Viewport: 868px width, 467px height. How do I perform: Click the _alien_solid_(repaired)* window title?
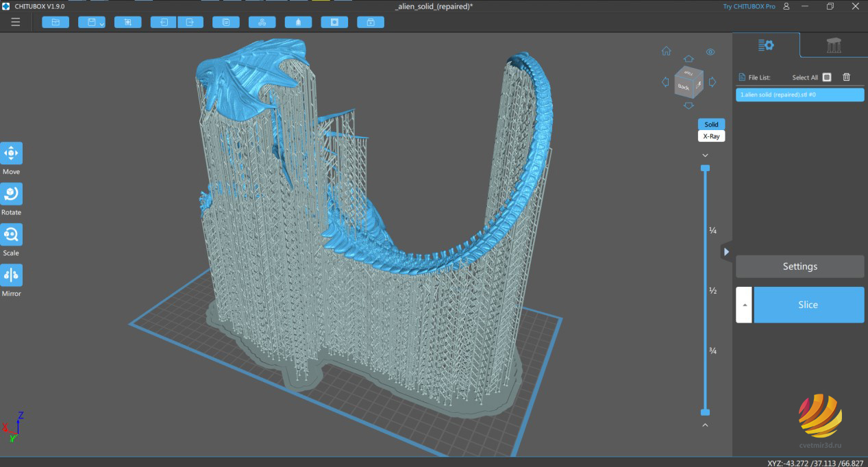tap(434, 6)
